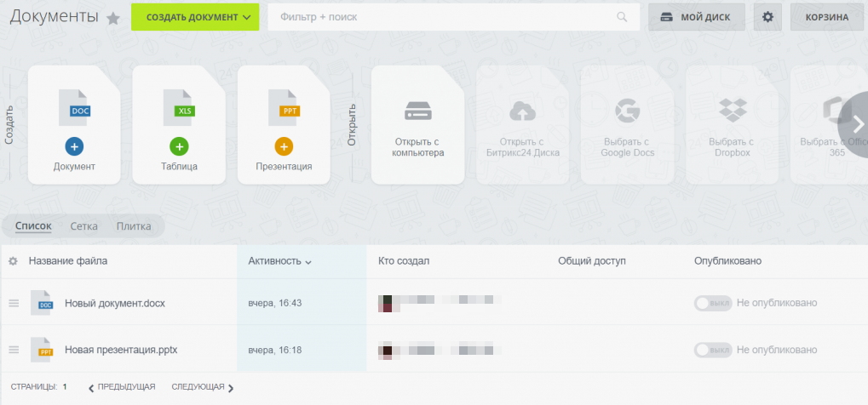Click activity time вчера, 16:43
The image size is (868, 405).
click(274, 303)
